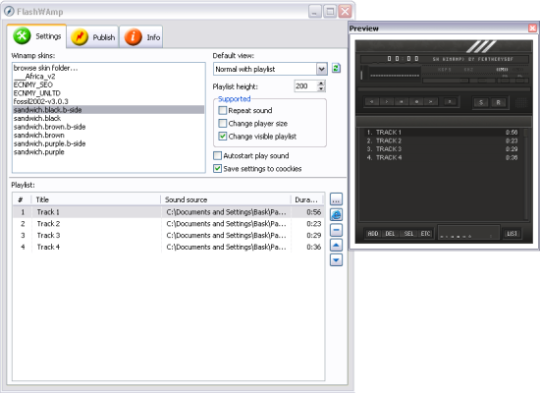
Task: Click the Title column header
Action: click(x=96, y=199)
